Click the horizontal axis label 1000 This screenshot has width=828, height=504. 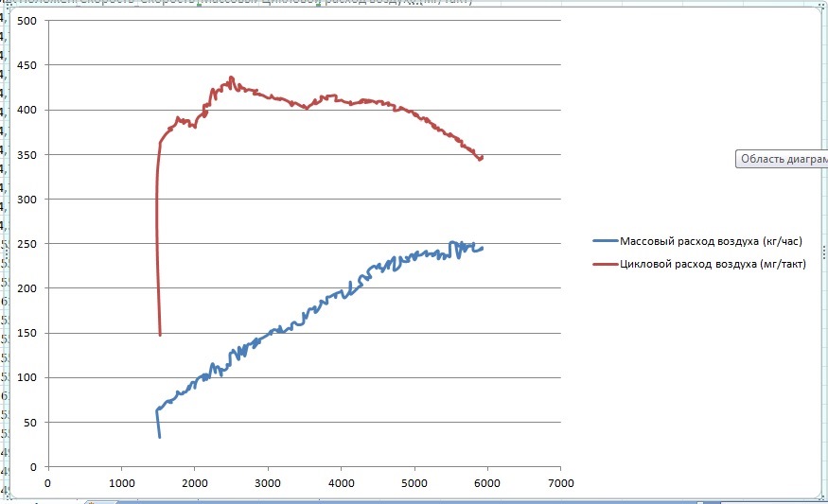121,483
